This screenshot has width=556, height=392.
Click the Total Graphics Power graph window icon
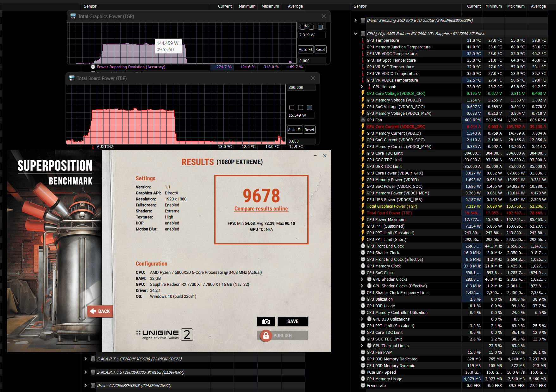point(73,16)
